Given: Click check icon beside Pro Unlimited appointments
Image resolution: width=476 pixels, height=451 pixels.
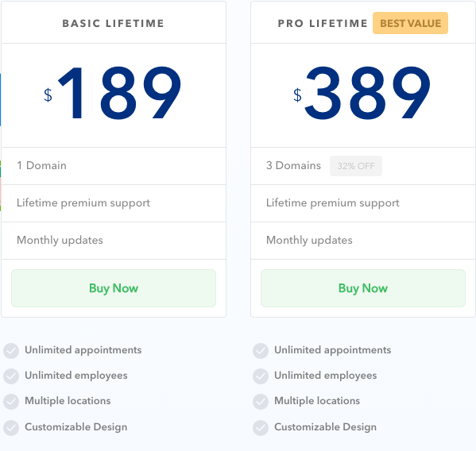Looking at the screenshot, I should (261, 351).
